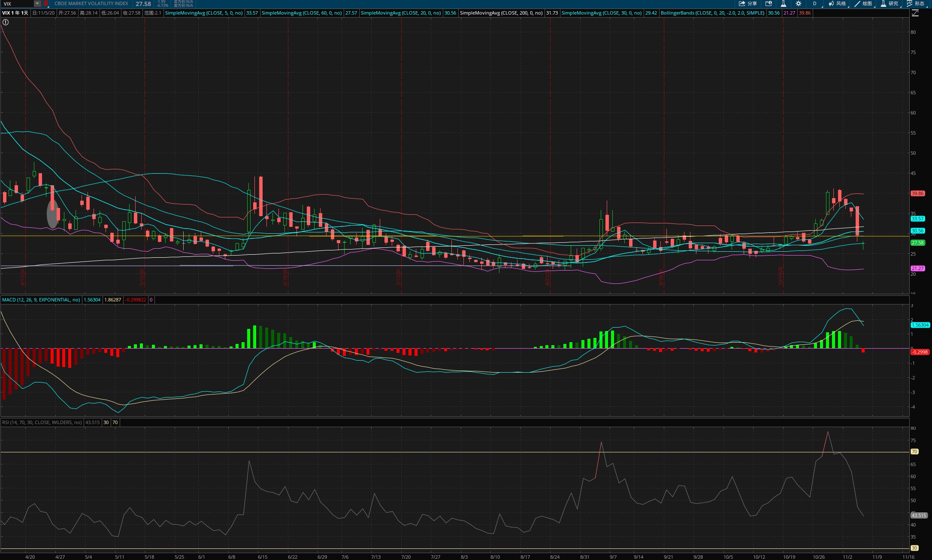Click the MACD (12, 26, 9, EXPONENTIAL) study label

(41, 300)
